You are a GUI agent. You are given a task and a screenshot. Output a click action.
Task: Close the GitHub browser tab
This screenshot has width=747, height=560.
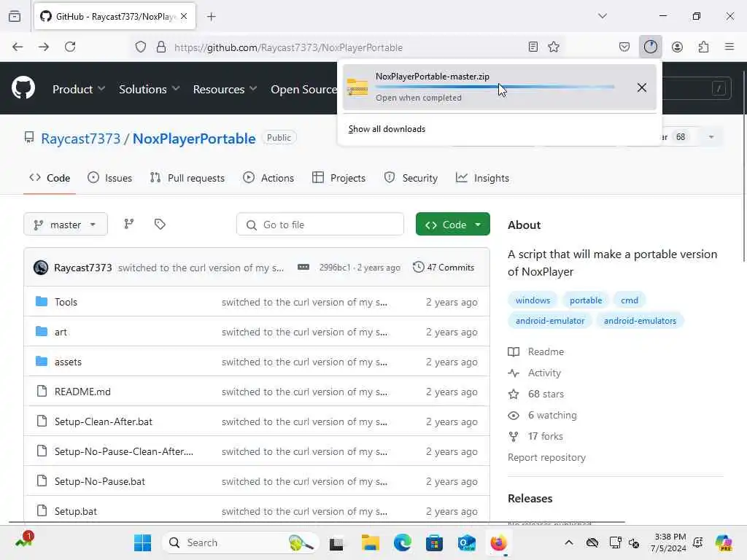(184, 16)
